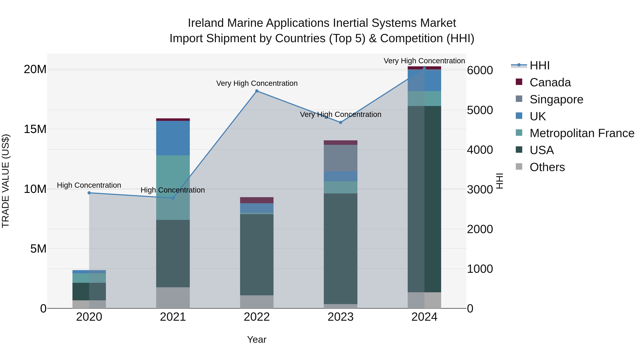644x362 pixels.
Task: Click the '10M' y-axis tick label
Action: (x=35, y=189)
